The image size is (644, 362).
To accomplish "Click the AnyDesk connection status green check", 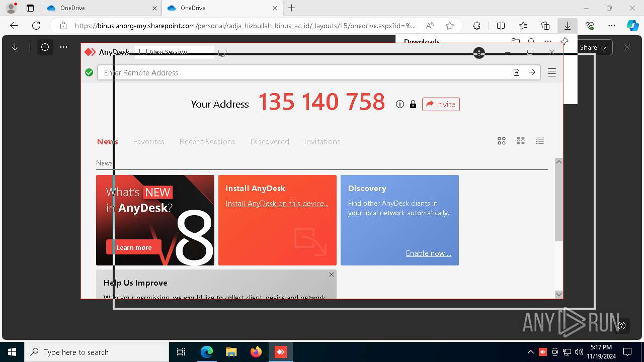I will tap(89, 72).
